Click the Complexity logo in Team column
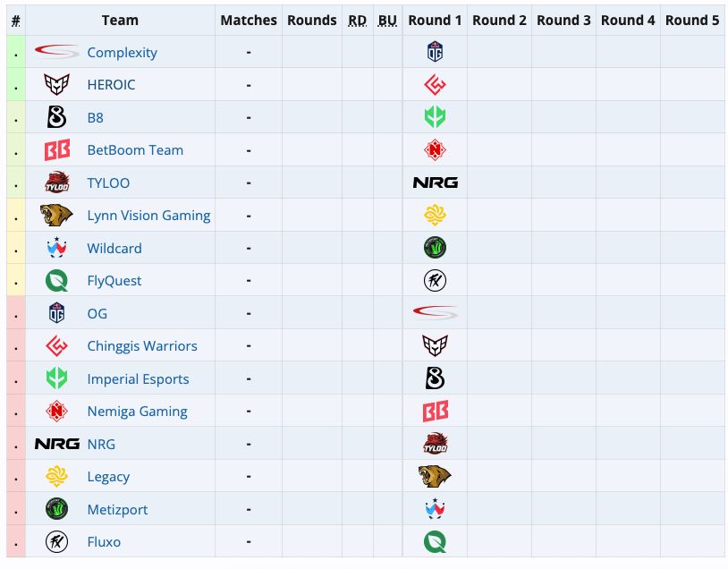Image resolution: width=728 pixels, height=569 pixels. 56,52
